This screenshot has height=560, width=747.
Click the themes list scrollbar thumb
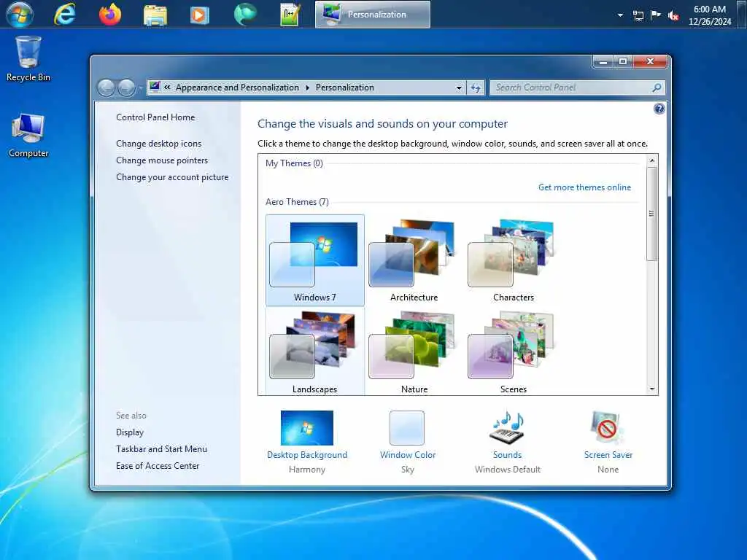pos(651,214)
